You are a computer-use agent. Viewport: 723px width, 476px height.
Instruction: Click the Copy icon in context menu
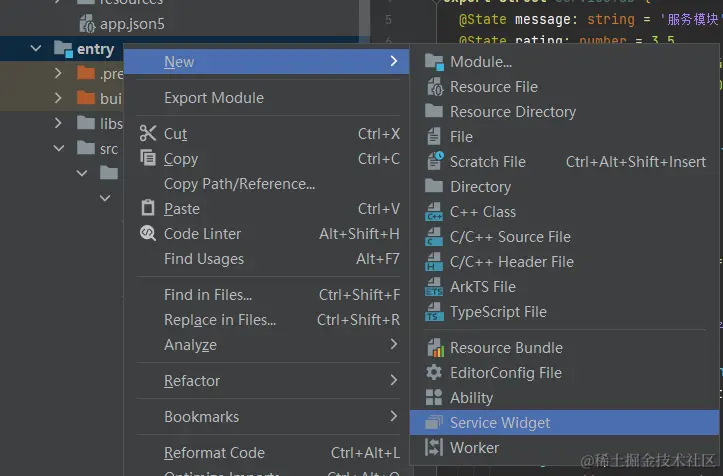point(148,159)
